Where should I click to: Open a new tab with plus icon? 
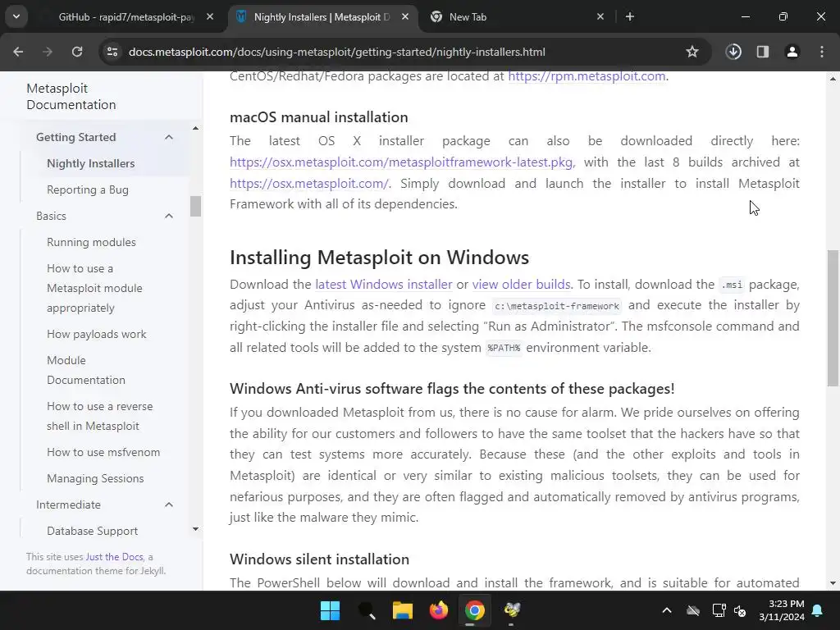[630, 16]
